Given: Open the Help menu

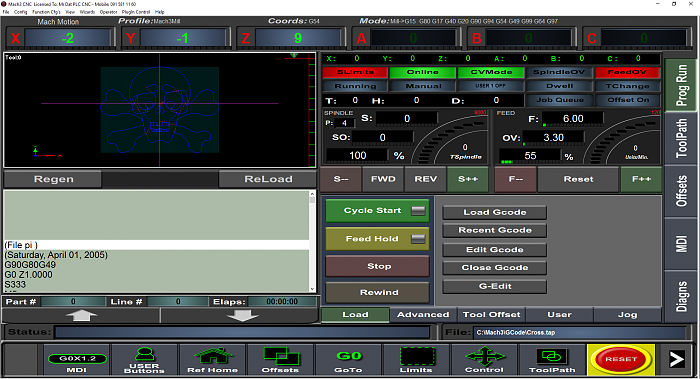Looking at the screenshot, I should 159,12.
